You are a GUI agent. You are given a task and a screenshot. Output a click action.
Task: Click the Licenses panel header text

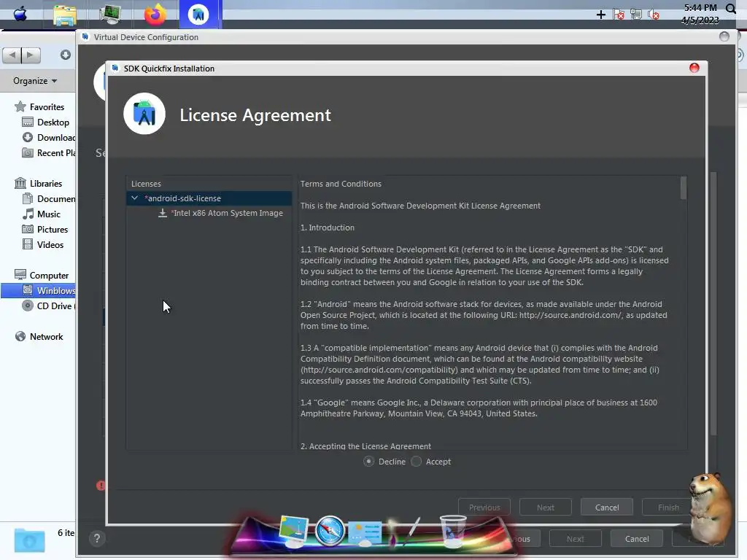click(x=146, y=184)
